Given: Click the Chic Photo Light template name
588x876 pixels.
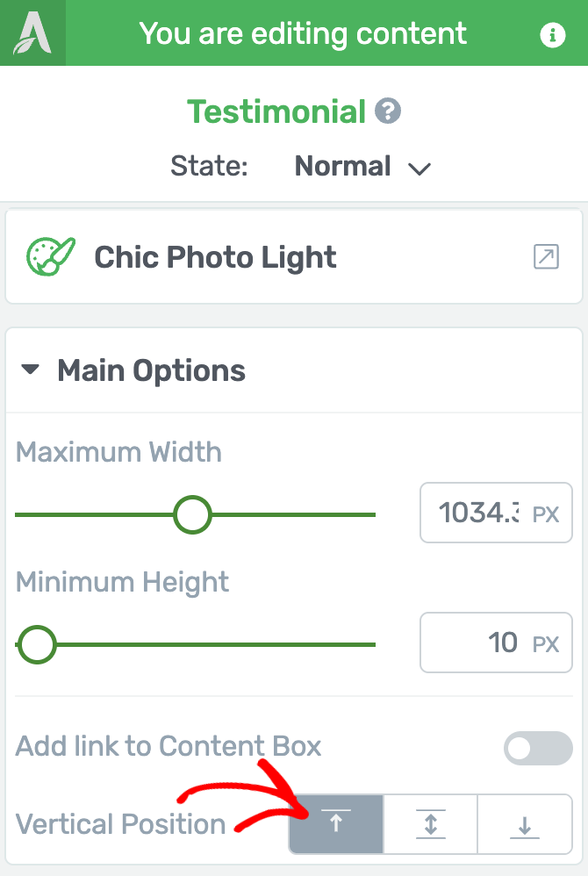Looking at the screenshot, I should point(215,257).
